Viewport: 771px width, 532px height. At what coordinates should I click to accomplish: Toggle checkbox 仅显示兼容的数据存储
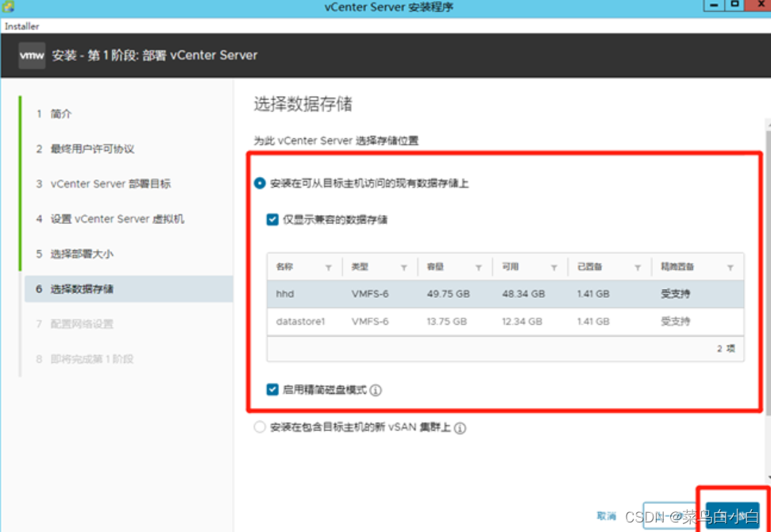tap(272, 219)
